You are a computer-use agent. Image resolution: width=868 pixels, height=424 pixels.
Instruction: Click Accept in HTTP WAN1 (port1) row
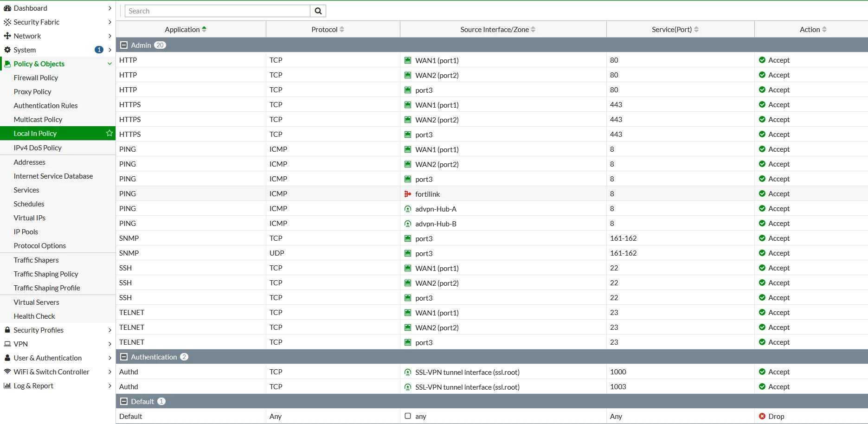tap(779, 60)
